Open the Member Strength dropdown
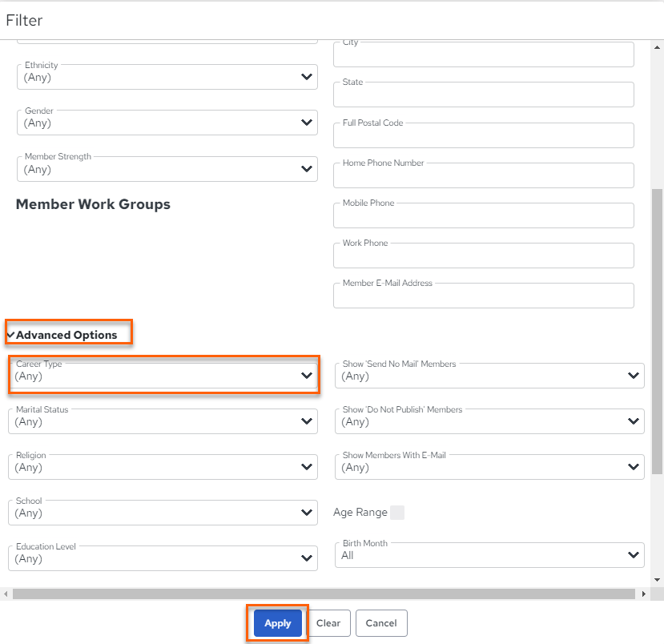664x644 pixels. (167, 169)
